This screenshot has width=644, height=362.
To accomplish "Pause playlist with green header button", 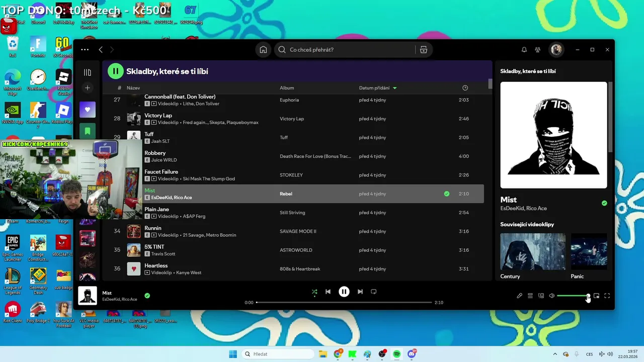I will tap(116, 71).
